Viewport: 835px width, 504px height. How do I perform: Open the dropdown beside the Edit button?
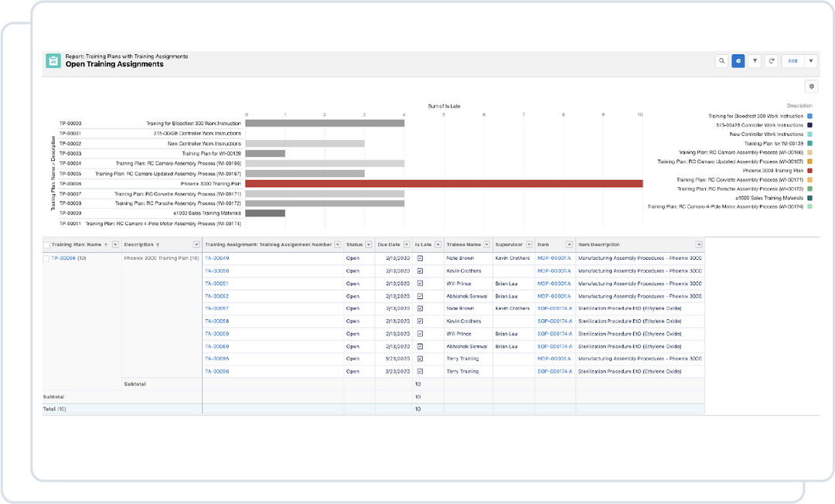coord(810,60)
